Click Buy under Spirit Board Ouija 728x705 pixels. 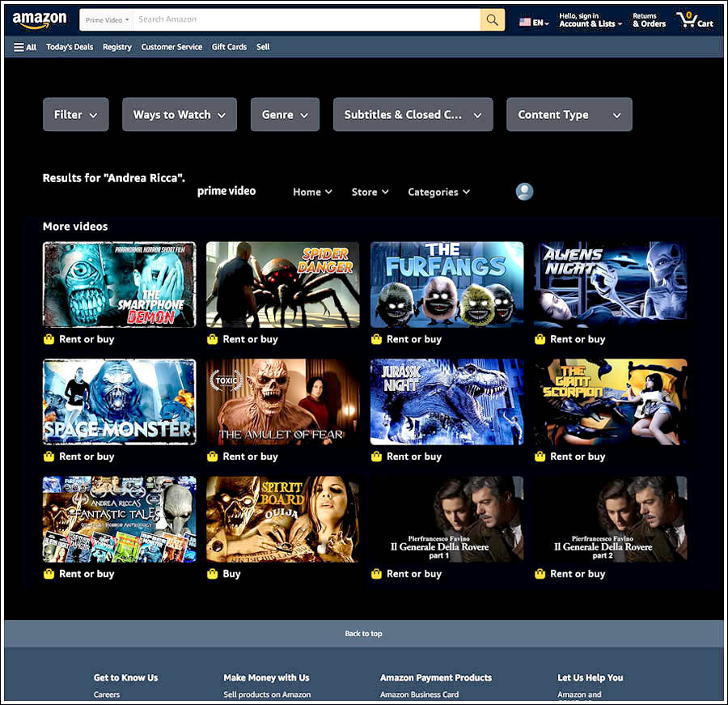231,574
